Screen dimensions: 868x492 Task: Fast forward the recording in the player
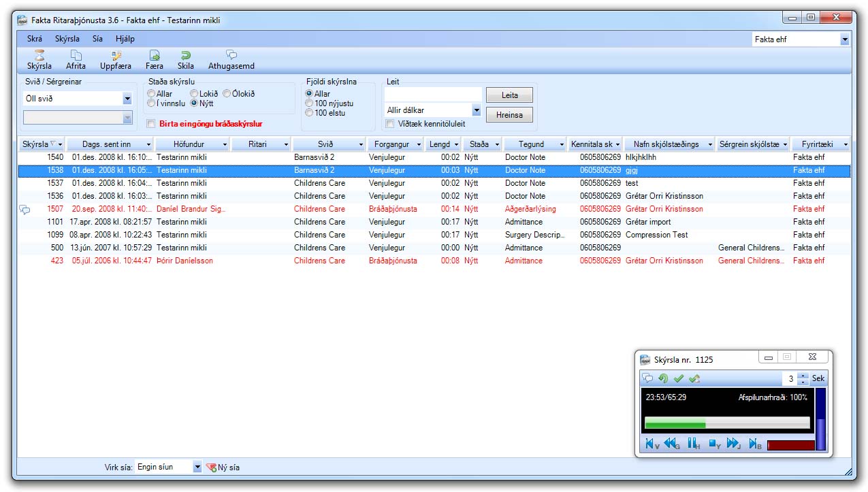click(x=733, y=444)
